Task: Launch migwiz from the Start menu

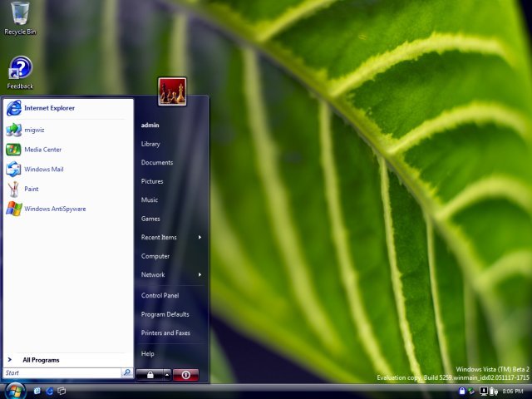Action: 33,130
